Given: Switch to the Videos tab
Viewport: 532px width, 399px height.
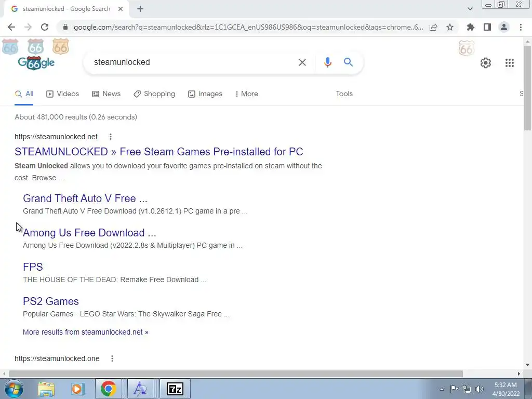Looking at the screenshot, I should click(x=63, y=94).
